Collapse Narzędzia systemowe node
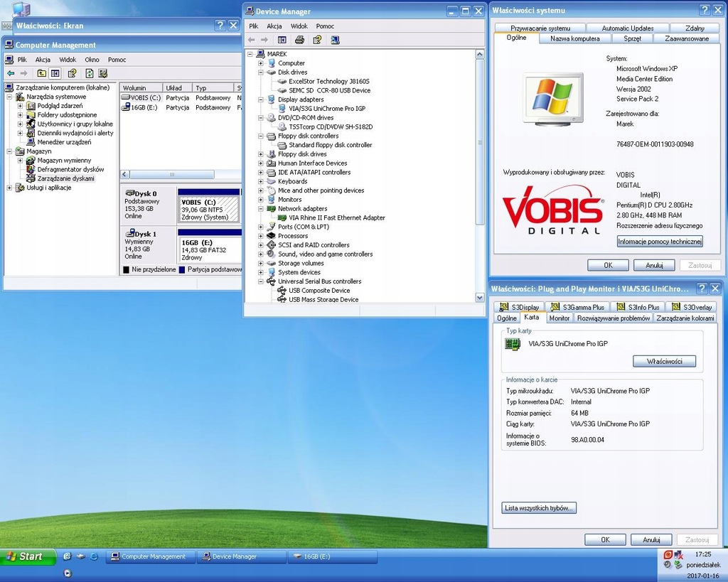The height and width of the screenshot is (582, 728). (9, 97)
